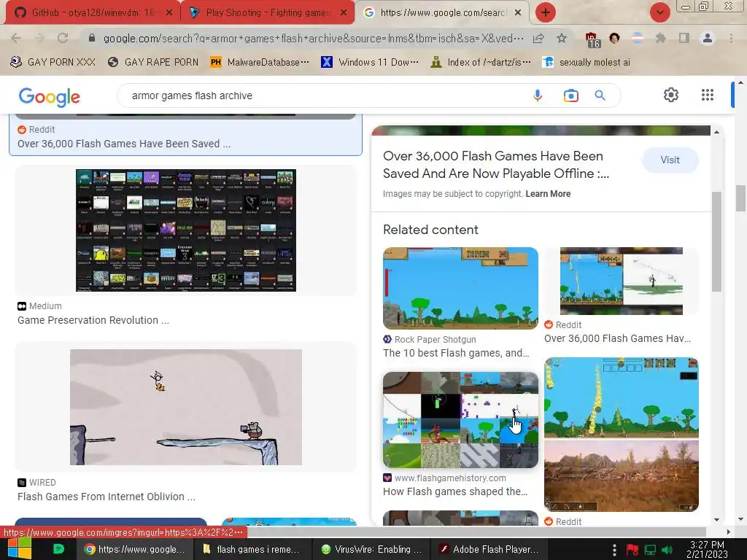Viewport: 747px width, 560px height.
Task: Open the Windows 11 Dow... bookmark
Action: click(370, 63)
